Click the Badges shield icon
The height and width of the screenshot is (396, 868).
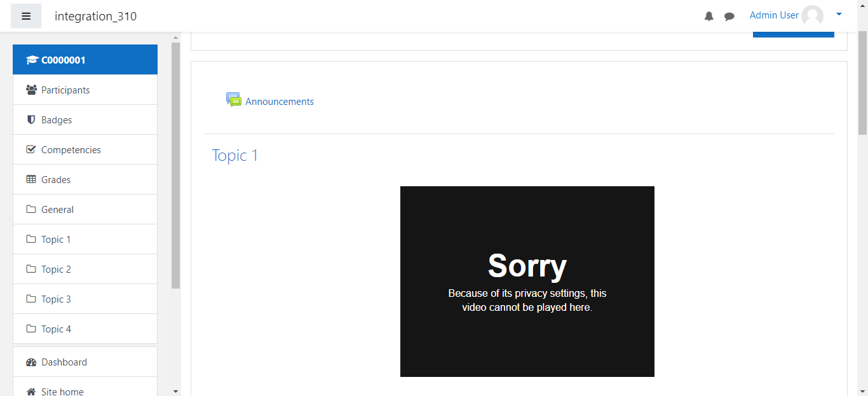31,119
